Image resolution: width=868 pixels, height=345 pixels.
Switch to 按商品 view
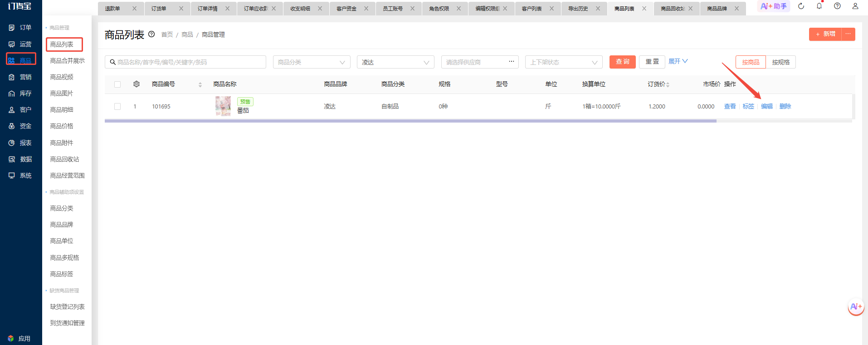[751, 62]
